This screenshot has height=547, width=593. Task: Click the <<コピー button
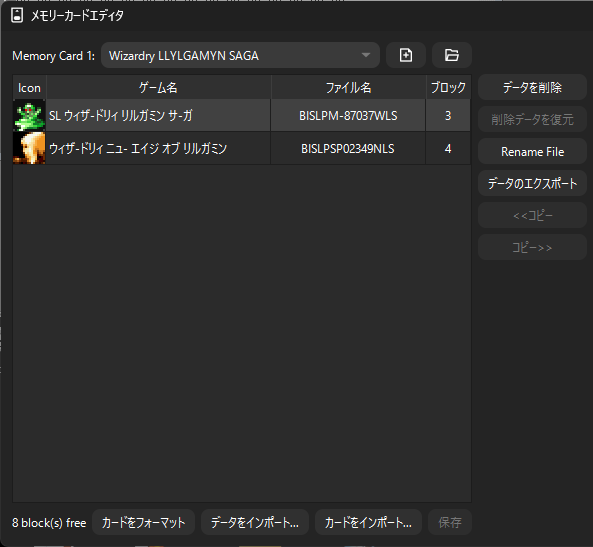pyautogui.click(x=532, y=216)
